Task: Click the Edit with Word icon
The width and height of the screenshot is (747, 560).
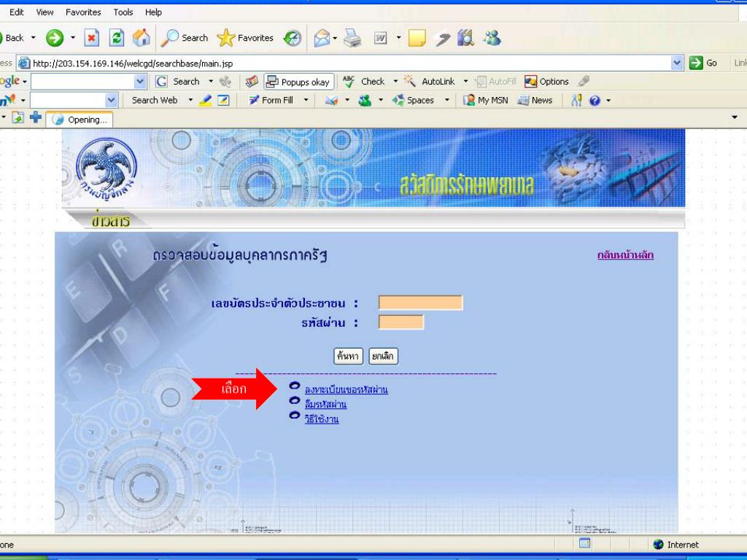Action: click(x=380, y=38)
